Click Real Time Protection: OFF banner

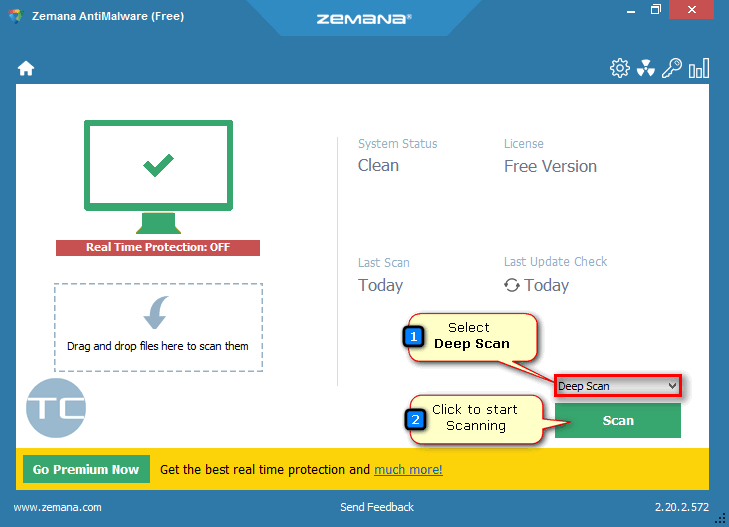coord(158,247)
